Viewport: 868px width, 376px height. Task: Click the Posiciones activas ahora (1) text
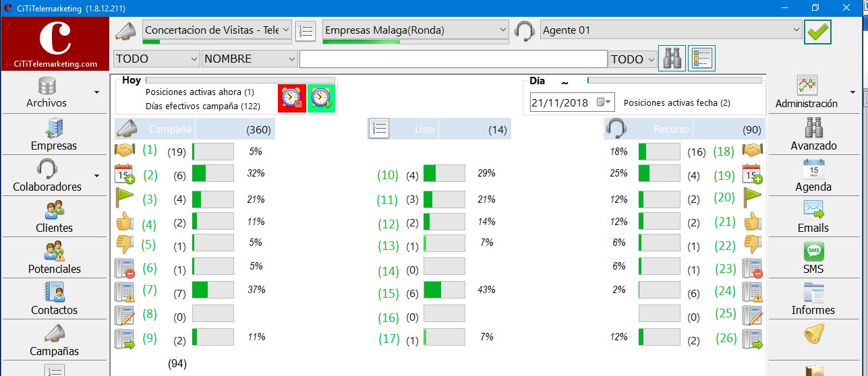tap(200, 92)
